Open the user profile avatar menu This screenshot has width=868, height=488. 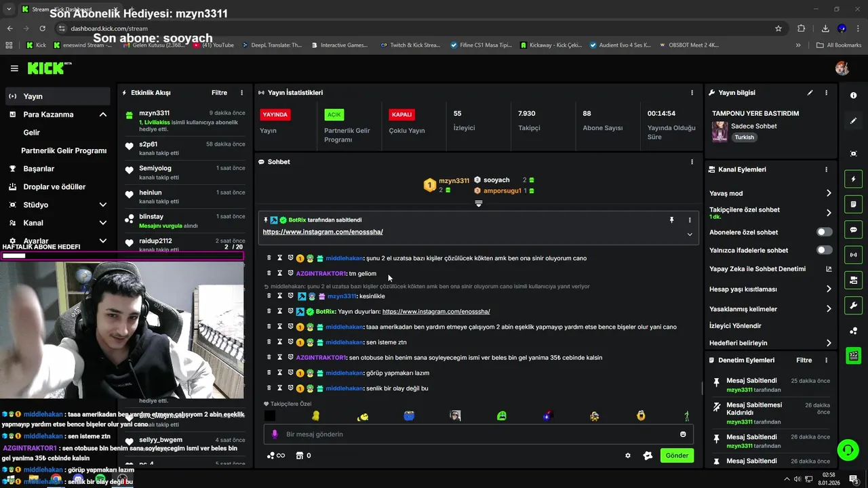pyautogui.click(x=842, y=68)
